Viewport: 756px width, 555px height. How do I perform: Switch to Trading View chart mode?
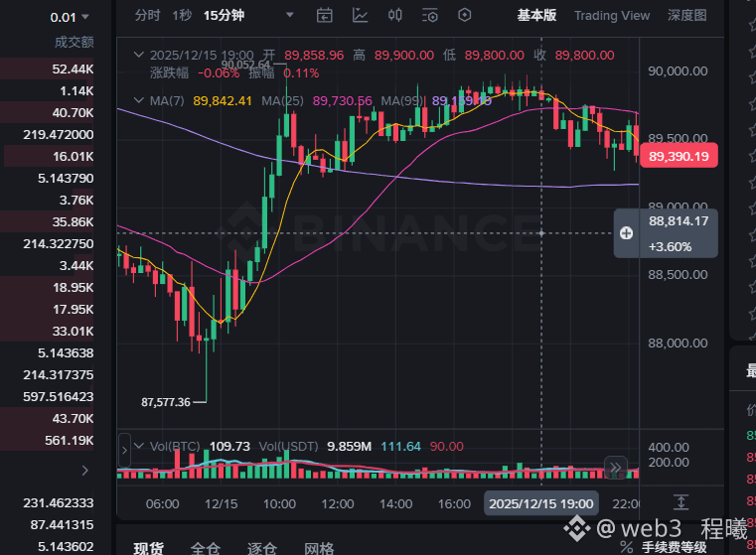[x=612, y=16]
